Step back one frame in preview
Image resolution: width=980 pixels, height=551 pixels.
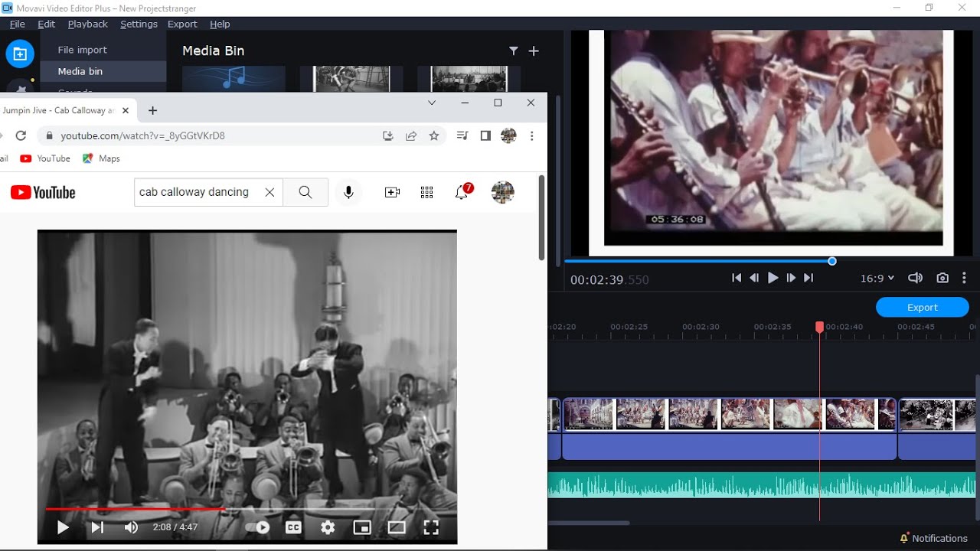click(754, 279)
